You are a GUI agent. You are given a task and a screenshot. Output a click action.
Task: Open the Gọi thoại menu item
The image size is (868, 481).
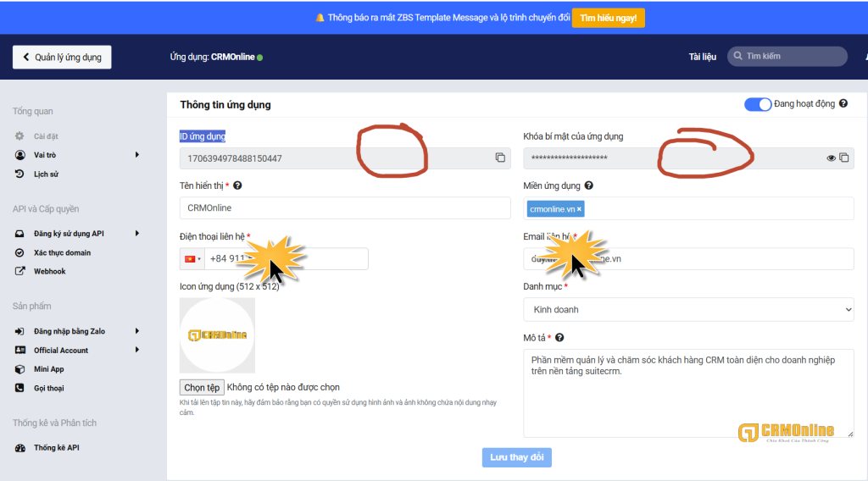pos(48,388)
